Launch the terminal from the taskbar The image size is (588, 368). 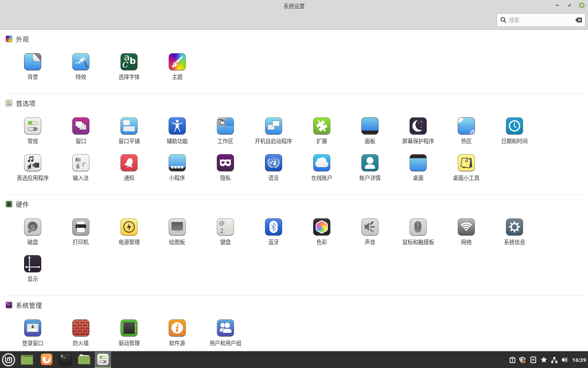point(65,359)
